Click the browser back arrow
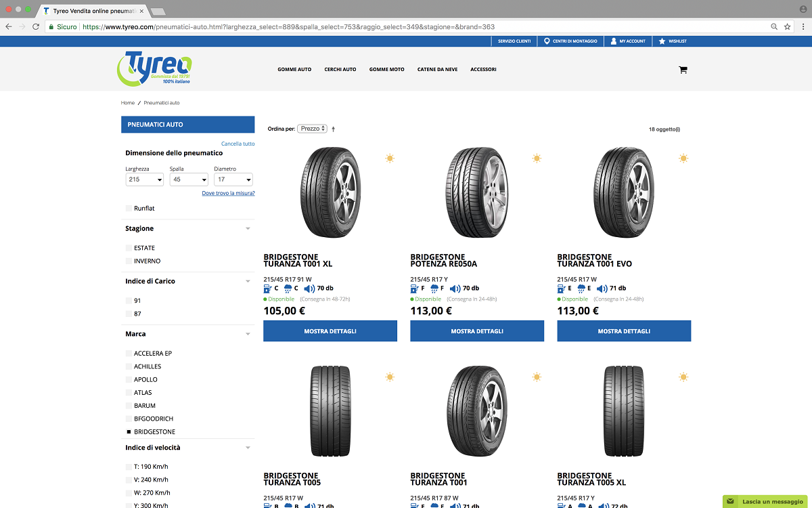 [x=8, y=27]
